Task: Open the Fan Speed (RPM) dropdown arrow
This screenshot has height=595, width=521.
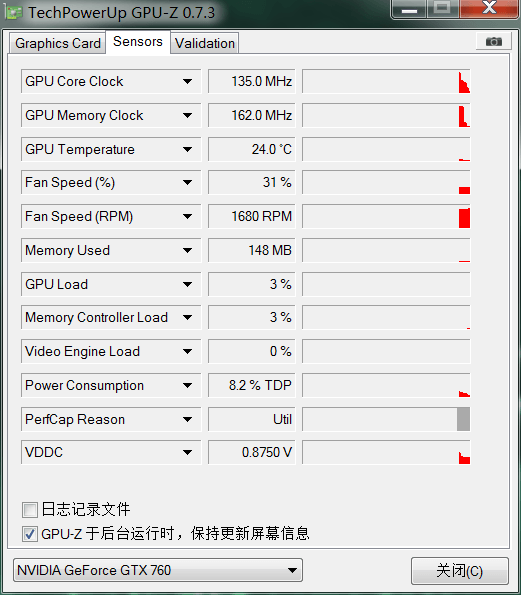Action: tap(187, 216)
